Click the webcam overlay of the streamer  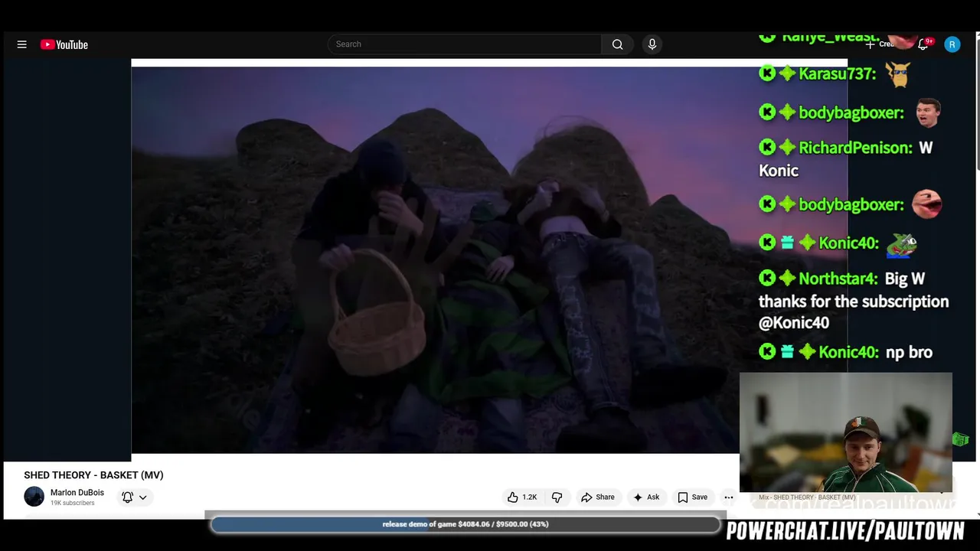[846, 432]
